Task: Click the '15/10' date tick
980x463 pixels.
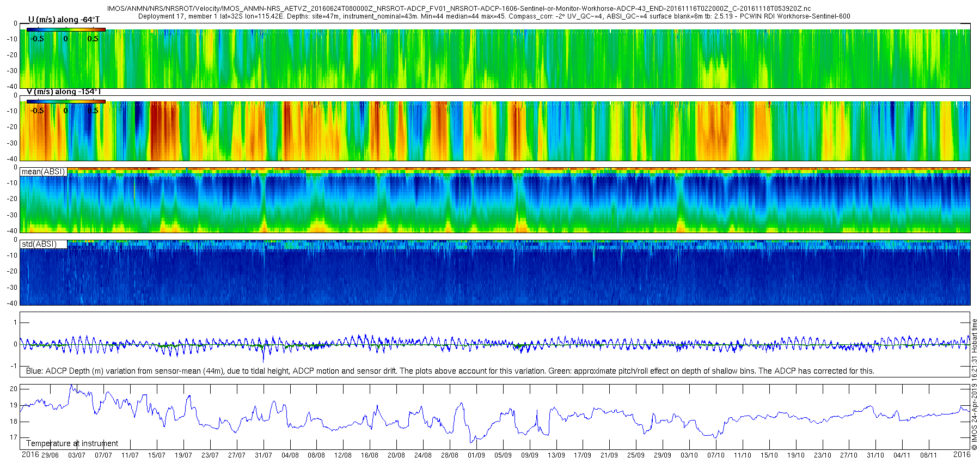Action: click(x=769, y=455)
